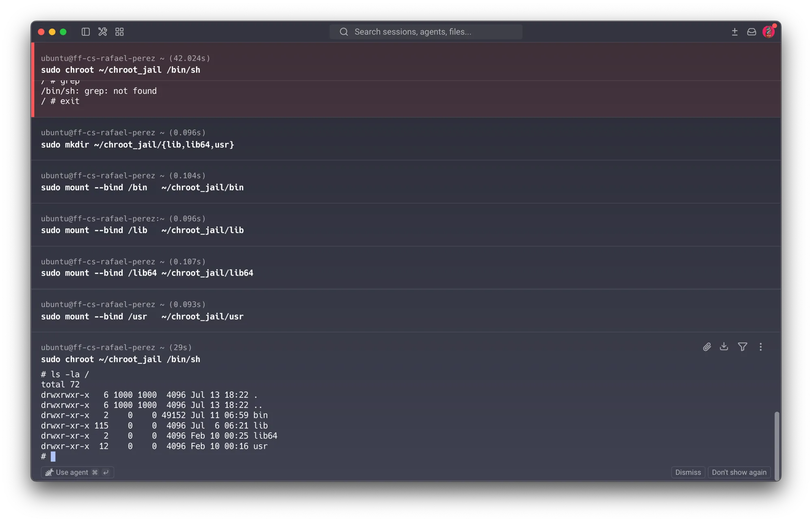Click the Use agent button
The width and height of the screenshot is (812, 522).
[77, 472]
